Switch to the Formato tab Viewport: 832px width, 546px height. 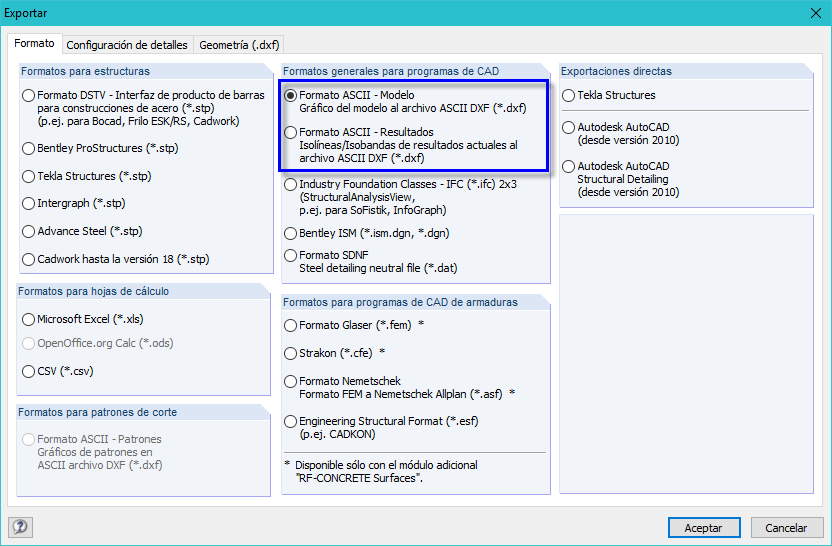click(34, 44)
